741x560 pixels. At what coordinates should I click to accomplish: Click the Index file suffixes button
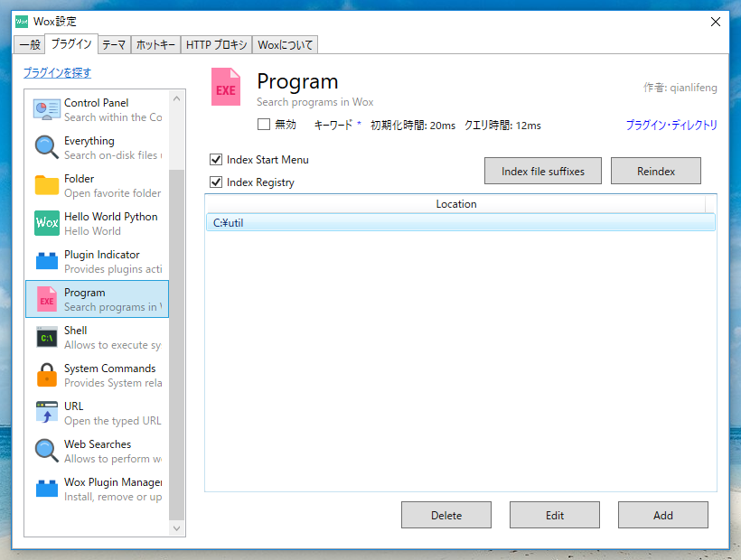[543, 171]
